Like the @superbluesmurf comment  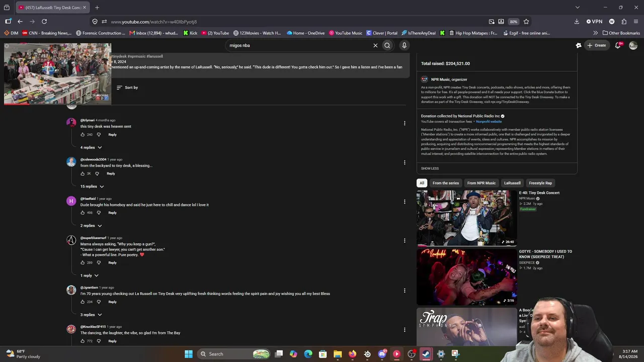click(x=83, y=262)
